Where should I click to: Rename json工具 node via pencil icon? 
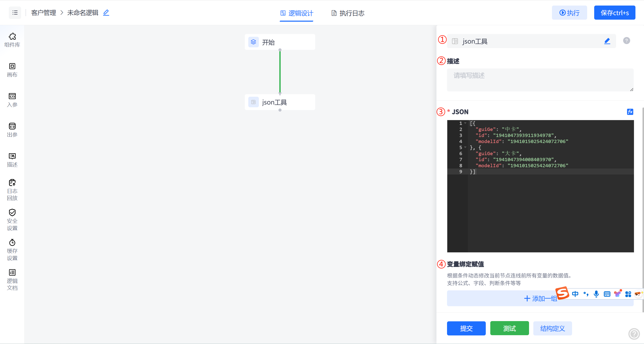(607, 41)
